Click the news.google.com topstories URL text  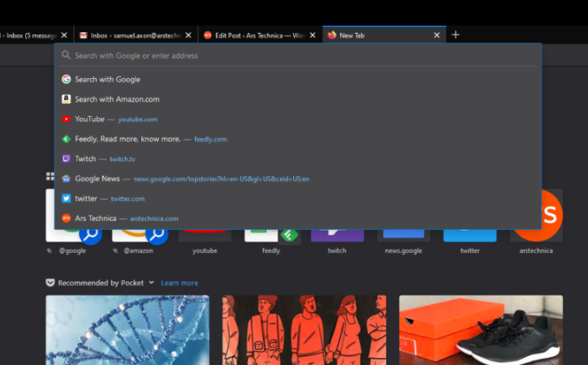tap(221, 179)
